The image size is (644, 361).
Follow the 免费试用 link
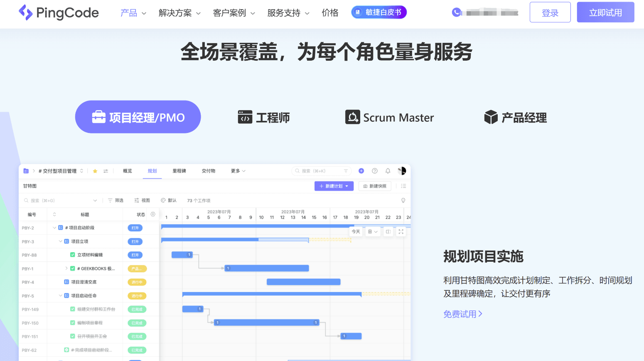point(463,314)
